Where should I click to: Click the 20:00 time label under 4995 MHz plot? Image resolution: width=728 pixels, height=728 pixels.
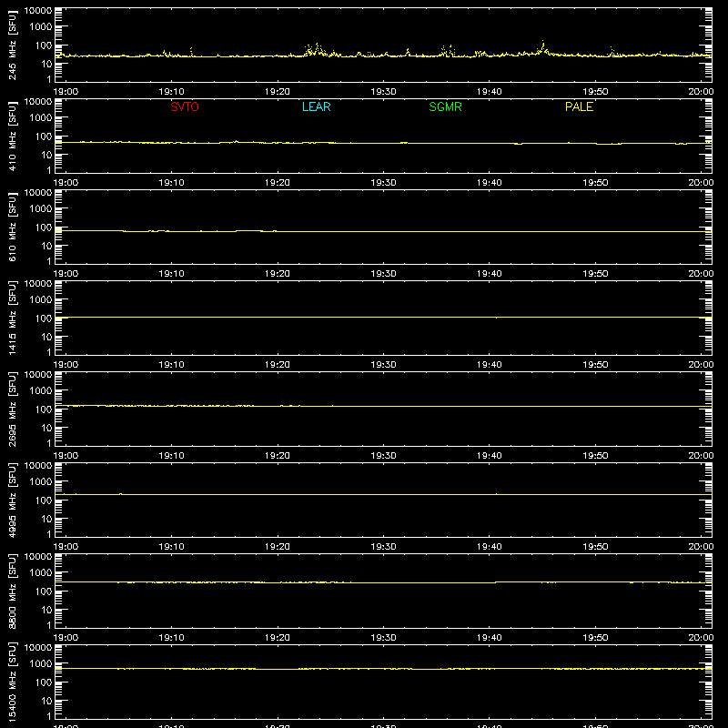coord(701,547)
